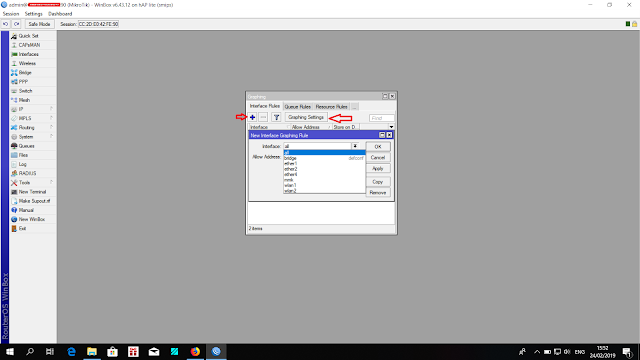Switch to Resource Rules tab
The height and width of the screenshot is (360, 640).
331,107
